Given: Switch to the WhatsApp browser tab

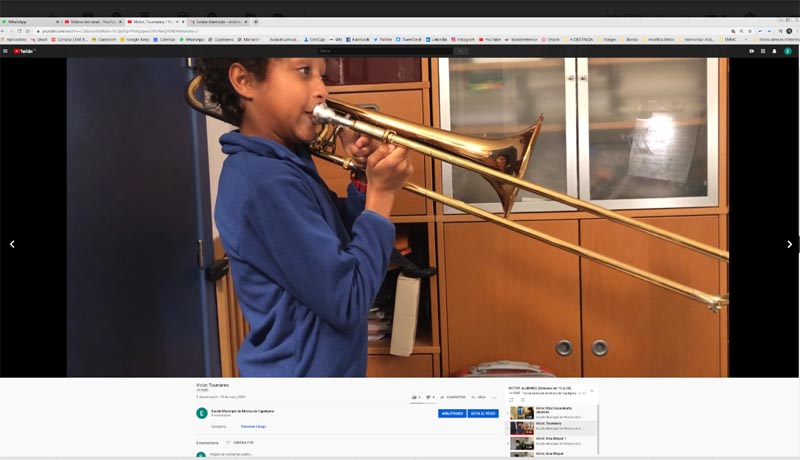Looking at the screenshot, I should (x=30, y=22).
